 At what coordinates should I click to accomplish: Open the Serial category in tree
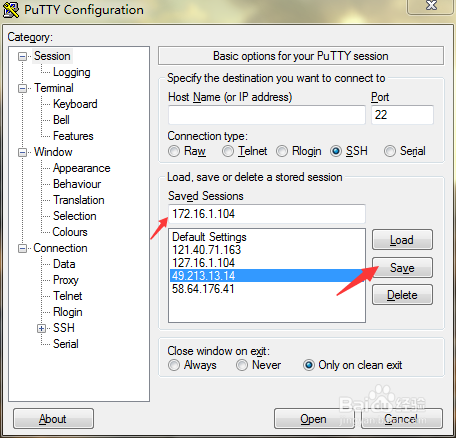(66, 344)
